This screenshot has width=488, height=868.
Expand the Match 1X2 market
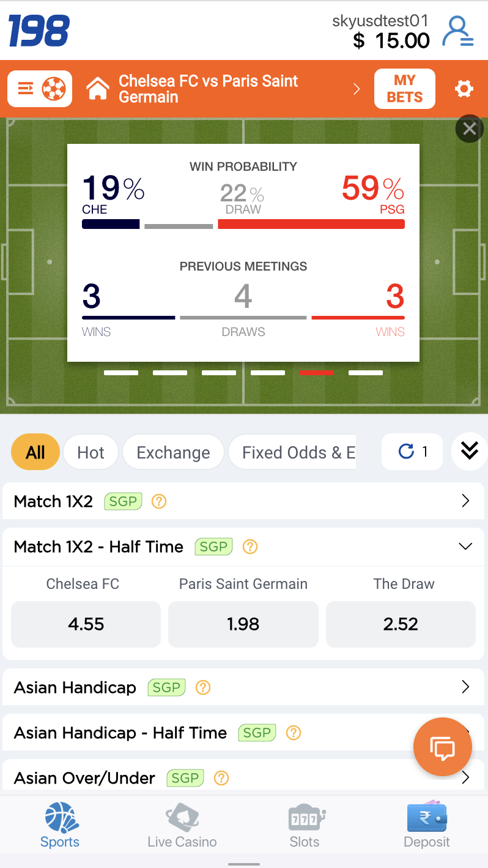click(x=465, y=501)
